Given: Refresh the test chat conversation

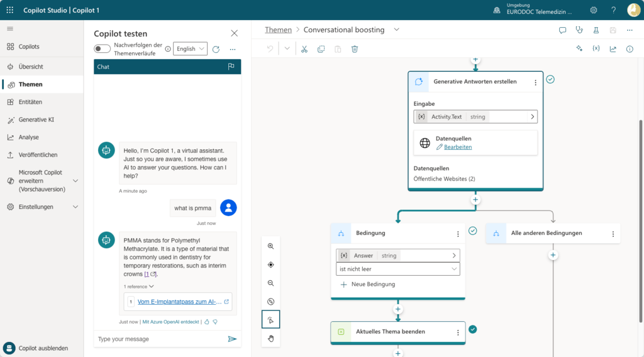Looking at the screenshot, I should pyautogui.click(x=216, y=49).
